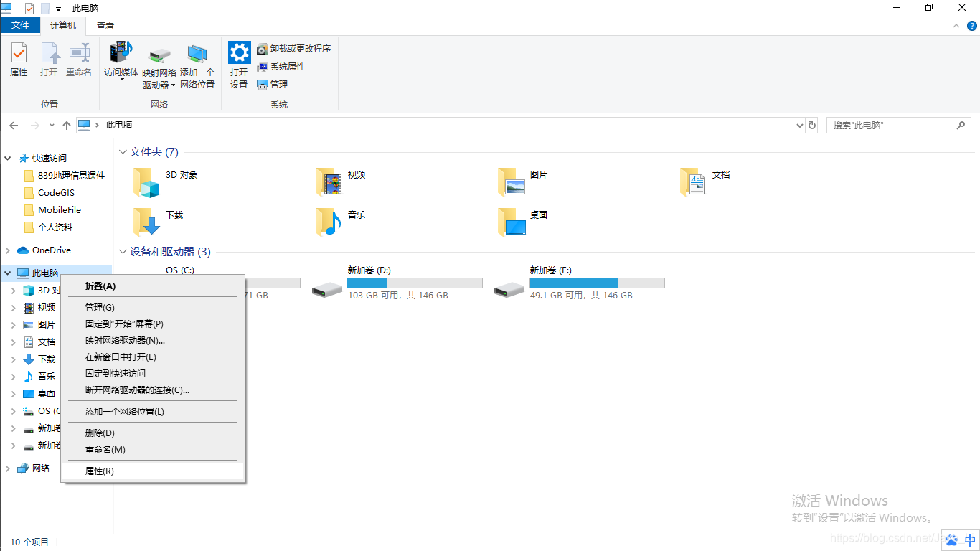Open the quick access toolbar customize dropdown
980x551 pixels.
point(58,9)
